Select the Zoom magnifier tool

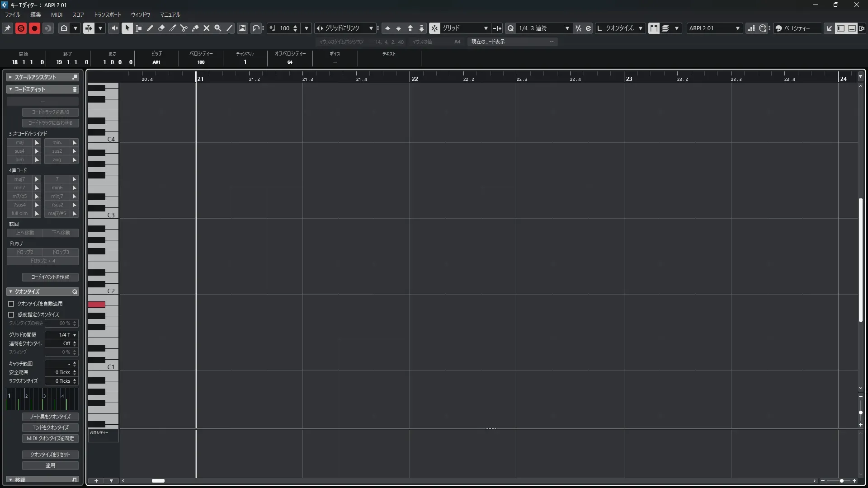click(218, 28)
